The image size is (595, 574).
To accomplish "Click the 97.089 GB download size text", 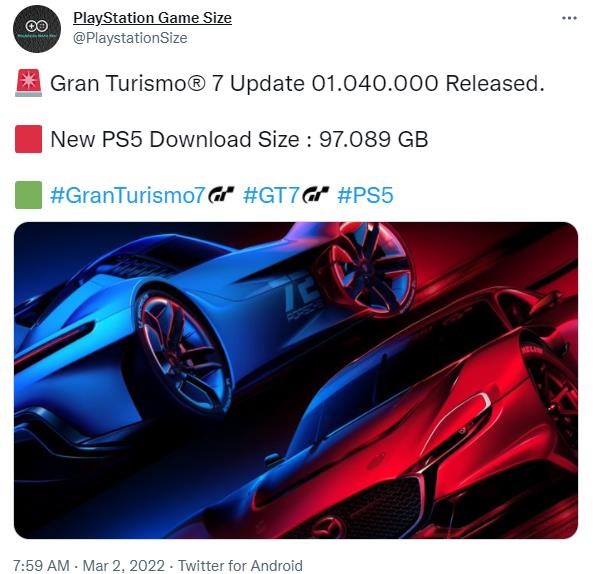I will pos(374,139).
